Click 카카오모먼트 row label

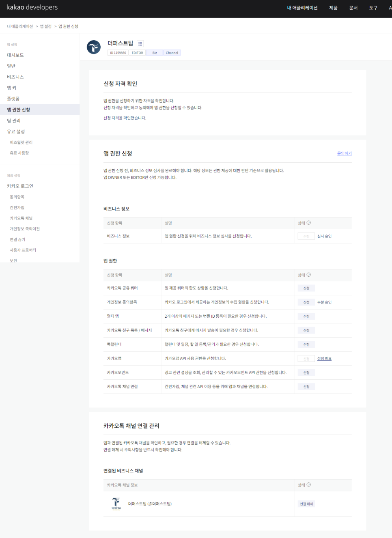coord(118,372)
